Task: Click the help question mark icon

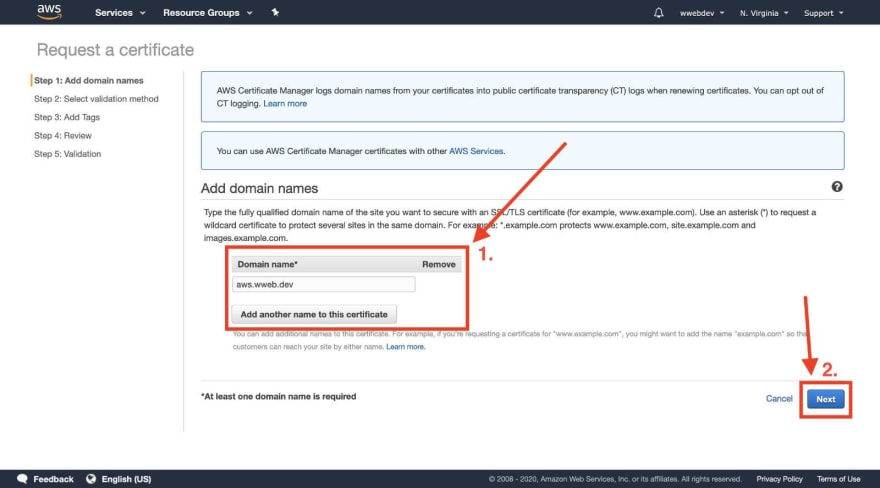Action: [837, 187]
